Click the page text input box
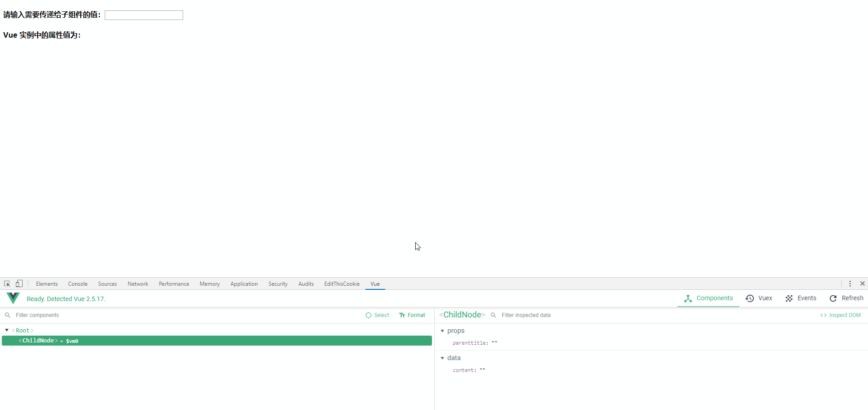Screen dimensions: 868x410 click(x=144, y=15)
